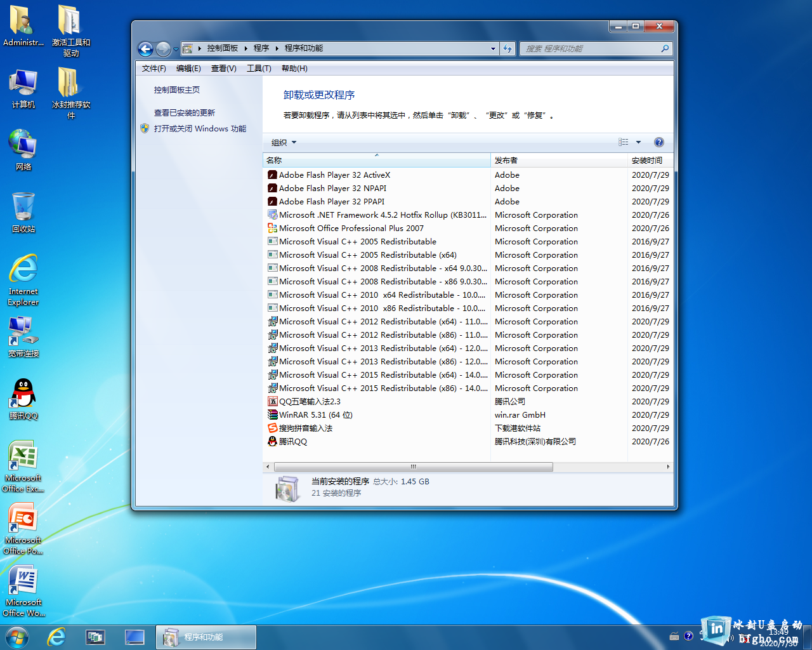Select the WinRAR 5.31 icon
Viewport: 812px width, 650px height.
tap(272, 415)
